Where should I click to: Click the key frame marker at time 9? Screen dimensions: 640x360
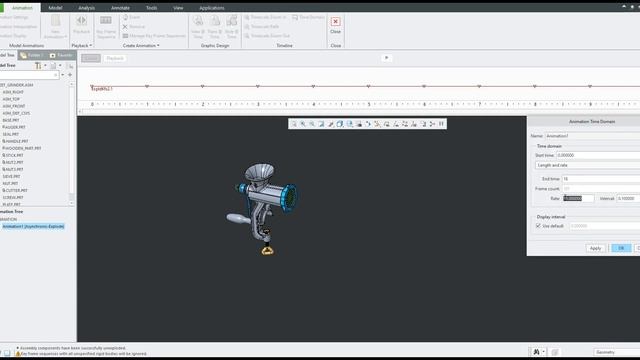coord(590,86)
